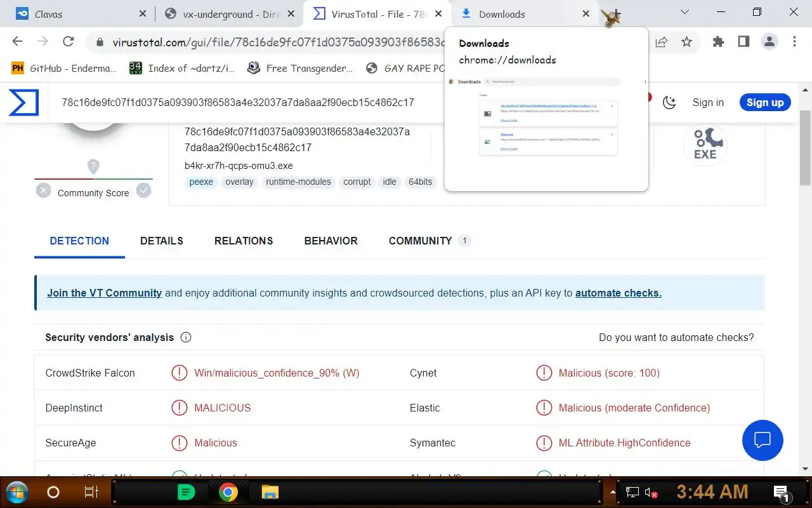Click the peexe tag
Screen dimensions: 812x508
(x=202, y=182)
